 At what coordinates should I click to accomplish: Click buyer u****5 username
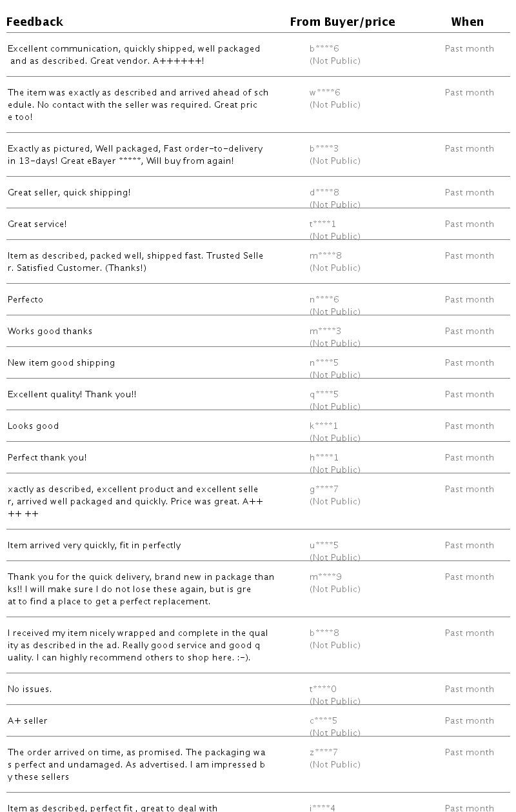[x=324, y=545]
